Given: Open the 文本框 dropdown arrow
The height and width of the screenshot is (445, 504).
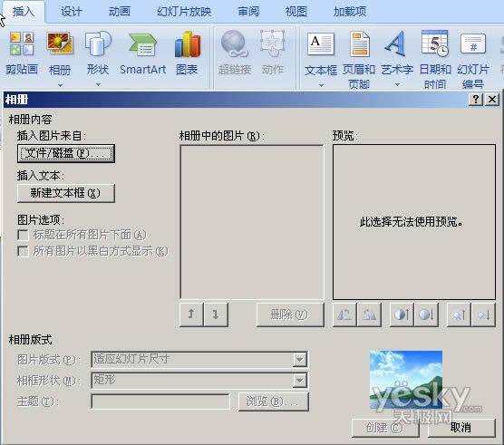Looking at the screenshot, I should coord(321,85).
